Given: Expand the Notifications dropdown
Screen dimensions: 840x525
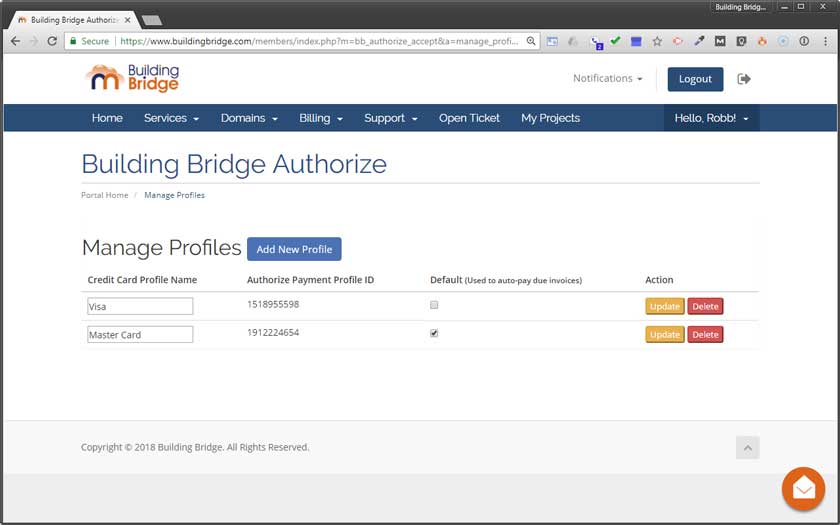Looking at the screenshot, I should 608,78.
